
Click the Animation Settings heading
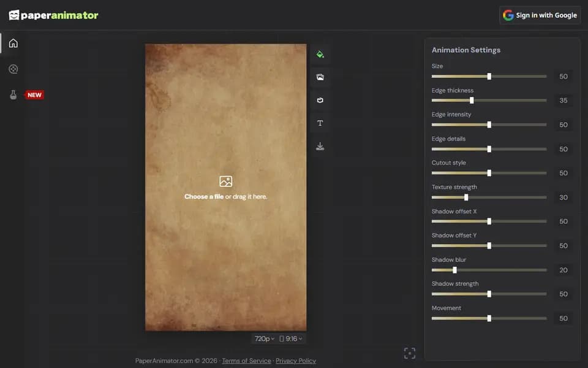pyautogui.click(x=466, y=50)
